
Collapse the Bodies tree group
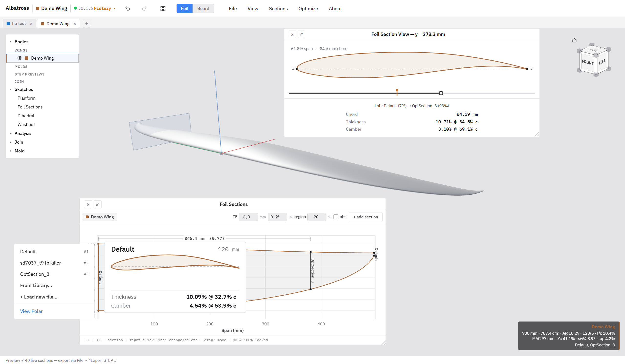tap(11, 42)
